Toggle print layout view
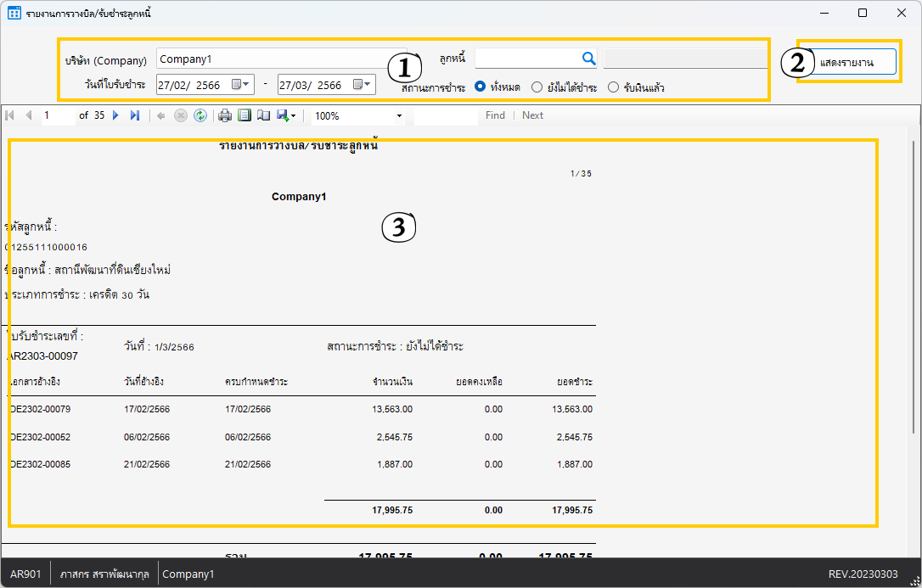Viewport: 922px width, 588px height. click(244, 115)
